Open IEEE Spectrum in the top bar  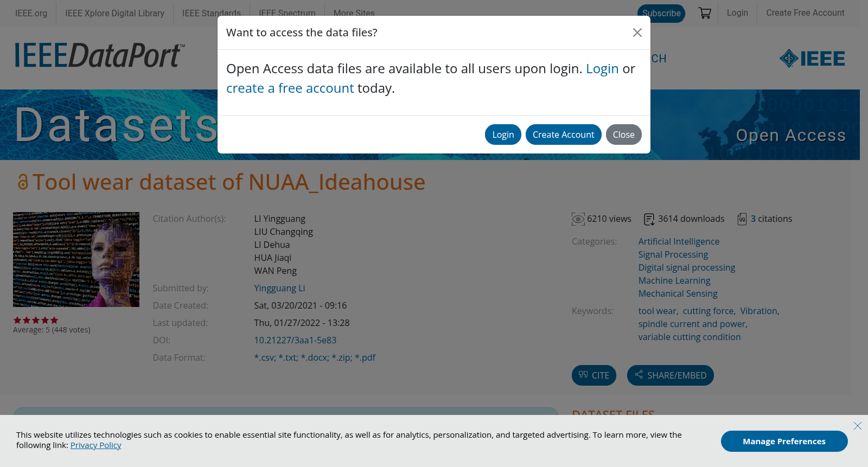(x=287, y=13)
